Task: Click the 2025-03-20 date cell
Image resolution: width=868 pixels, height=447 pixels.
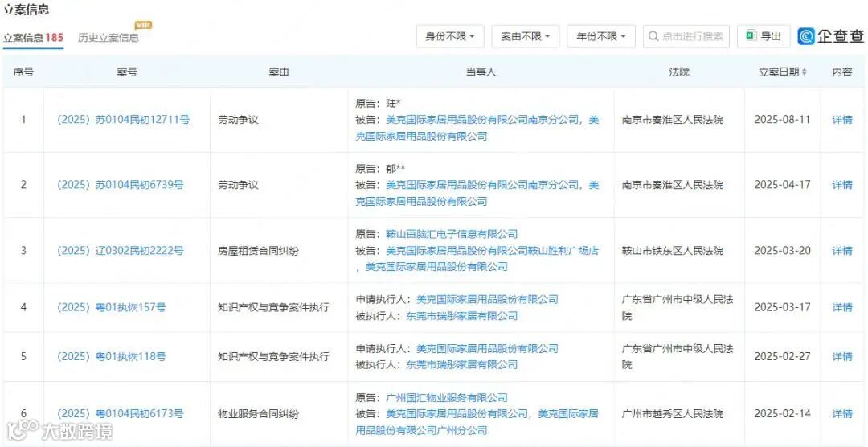Action: 782,250
